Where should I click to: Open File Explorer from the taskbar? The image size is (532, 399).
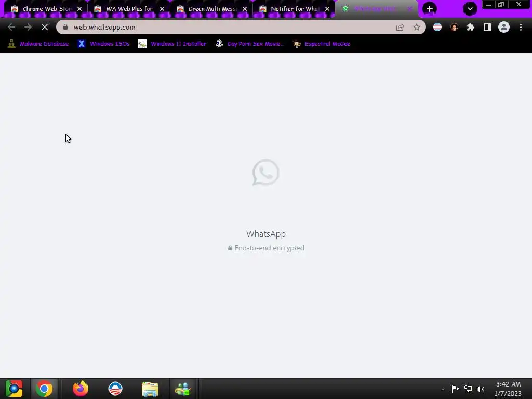150,389
